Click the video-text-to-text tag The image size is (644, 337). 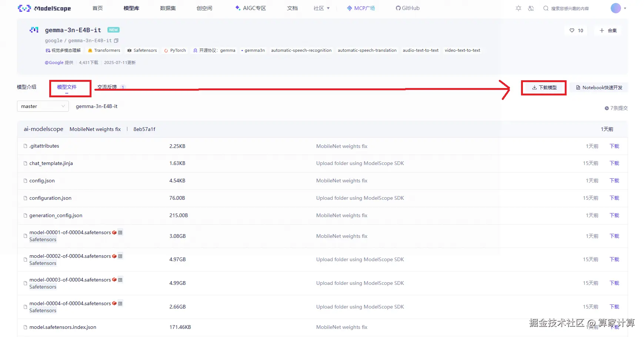tap(463, 50)
